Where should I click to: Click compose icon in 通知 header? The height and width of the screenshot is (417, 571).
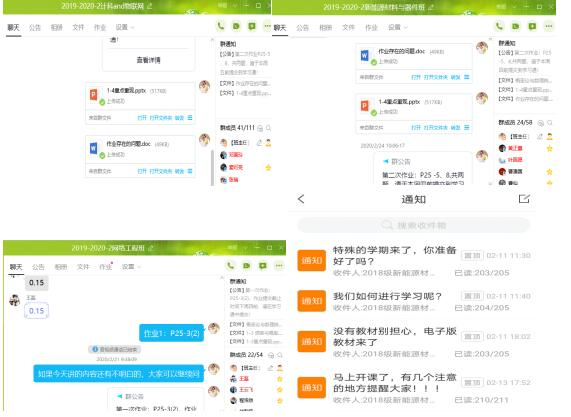pyautogui.click(x=524, y=199)
